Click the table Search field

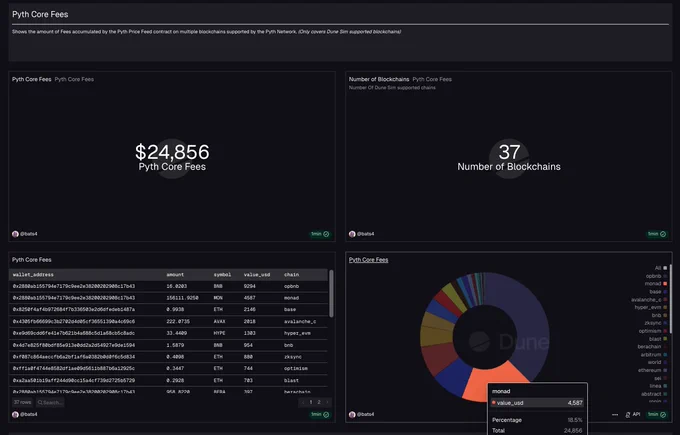click(50, 402)
